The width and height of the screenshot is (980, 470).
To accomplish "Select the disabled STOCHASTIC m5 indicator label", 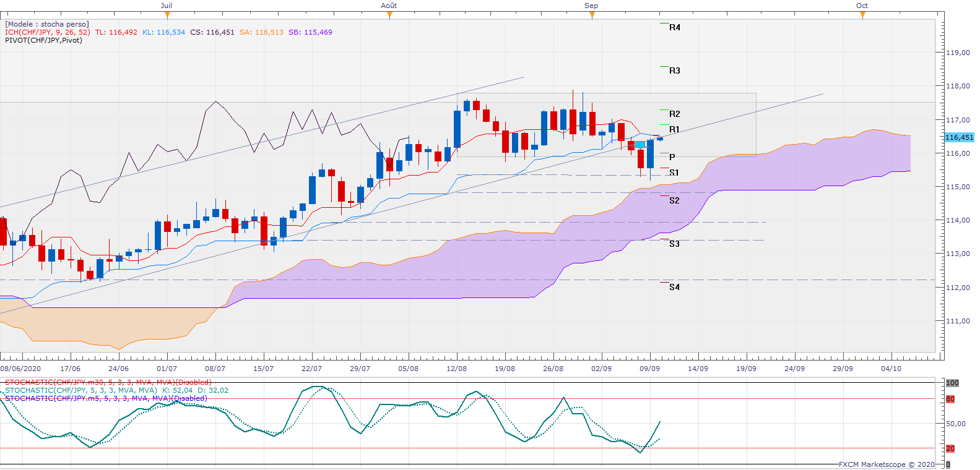I will [106, 398].
